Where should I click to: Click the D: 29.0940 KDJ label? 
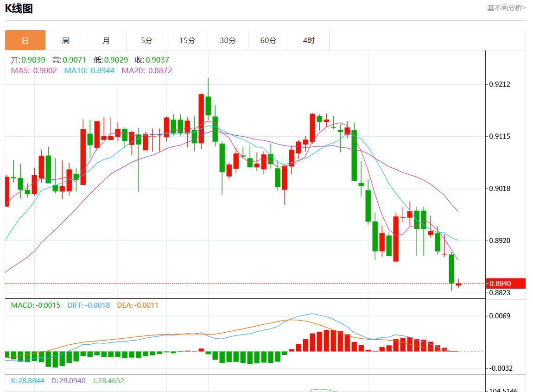(68, 381)
